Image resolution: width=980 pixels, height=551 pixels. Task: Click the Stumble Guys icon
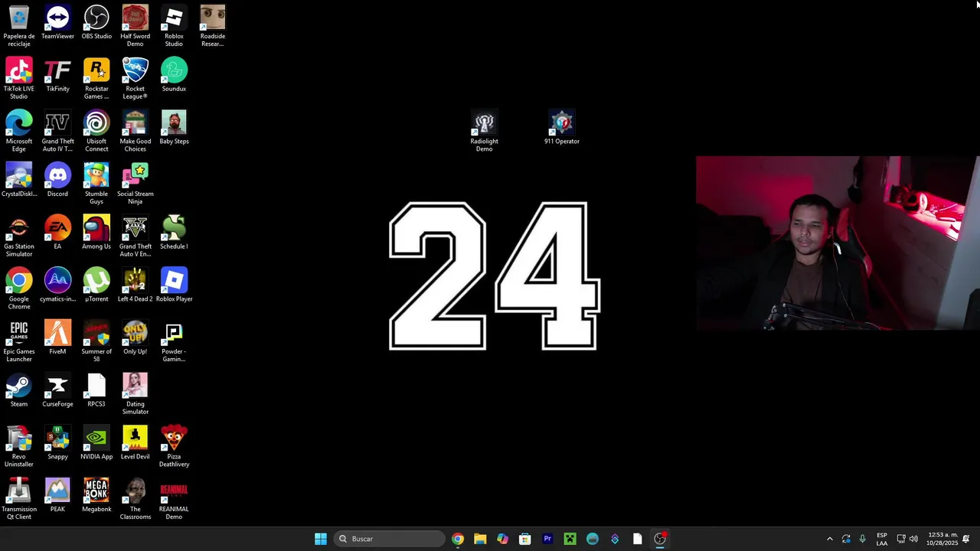coord(96,184)
